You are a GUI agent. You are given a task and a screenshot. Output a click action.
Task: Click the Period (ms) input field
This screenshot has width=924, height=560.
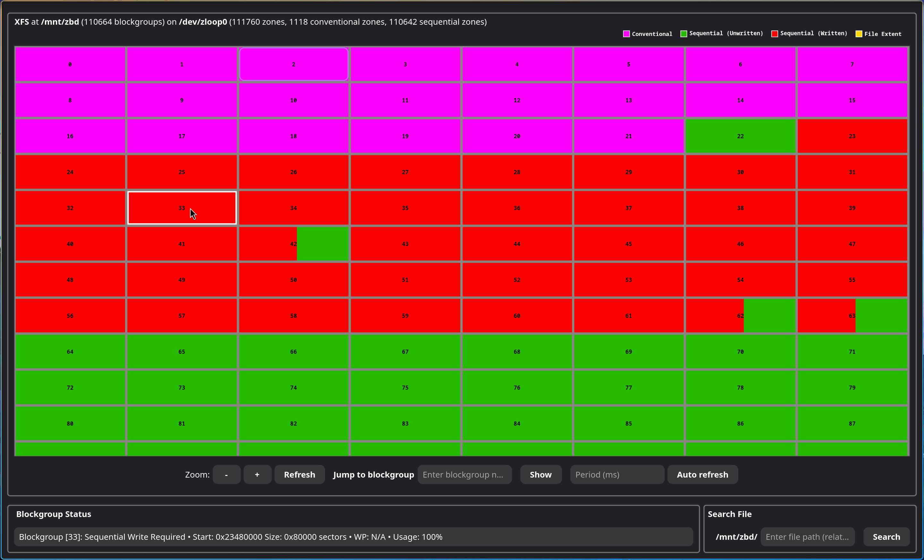coord(617,475)
